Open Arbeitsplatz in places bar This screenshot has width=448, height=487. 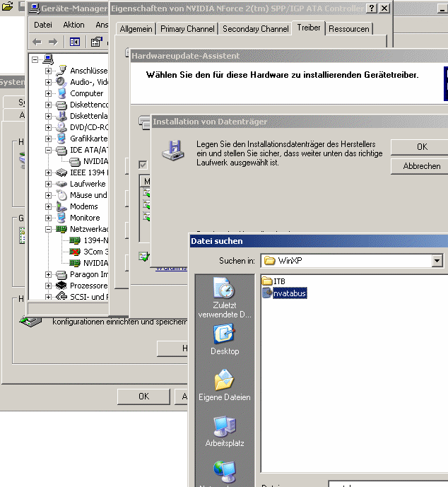tap(225, 431)
